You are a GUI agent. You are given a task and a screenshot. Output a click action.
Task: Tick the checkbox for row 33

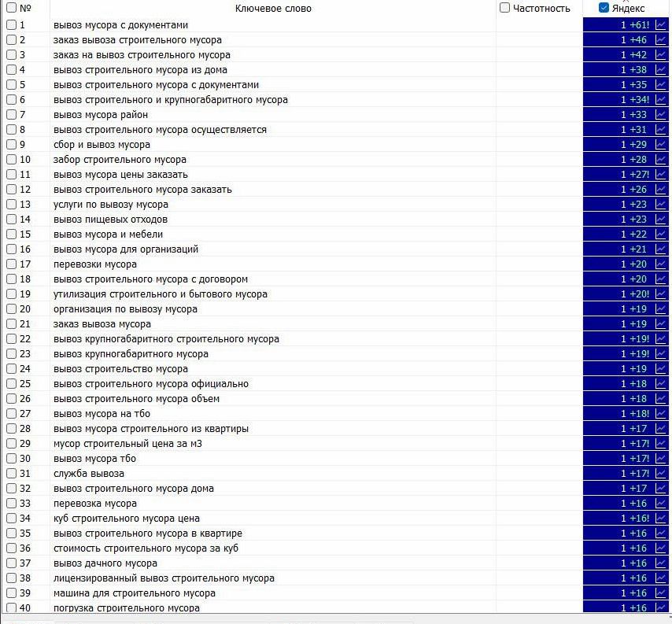click(x=11, y=504)
